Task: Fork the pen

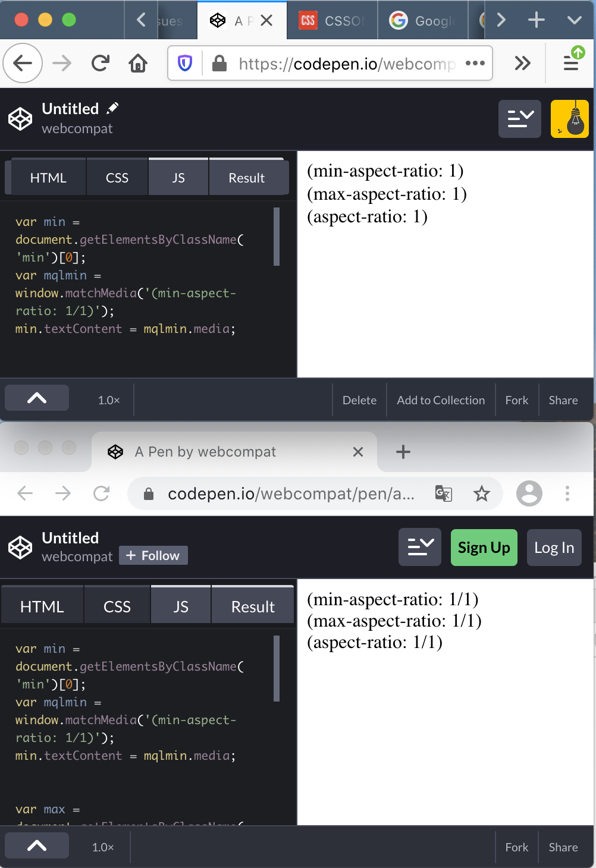Action: [516, 400]
